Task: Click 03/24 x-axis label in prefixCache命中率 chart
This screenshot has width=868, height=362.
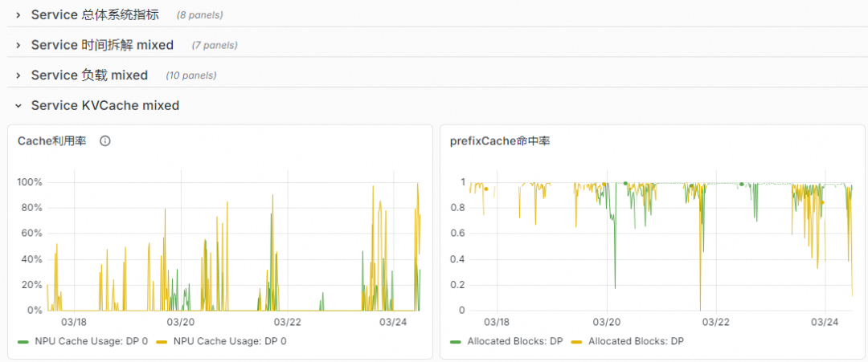Action: point(825,322)
